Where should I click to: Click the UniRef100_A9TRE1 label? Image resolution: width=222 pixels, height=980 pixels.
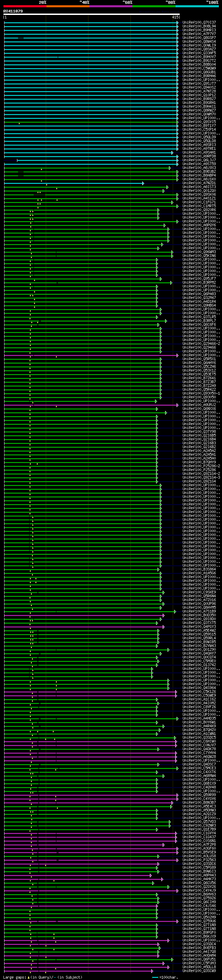click(199, 148)
